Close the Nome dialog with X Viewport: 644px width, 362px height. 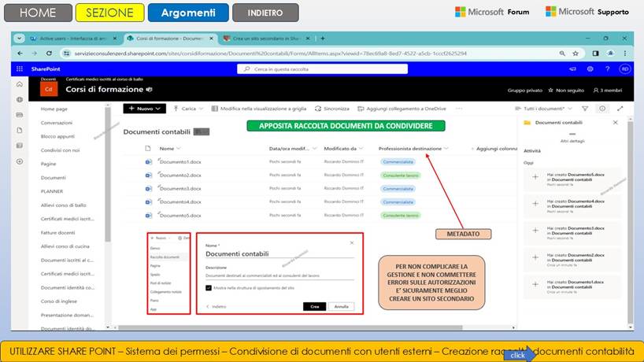(352, 242)
